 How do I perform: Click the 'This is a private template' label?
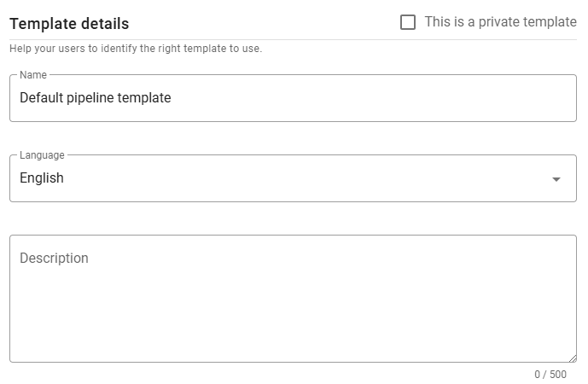(x=500, y=22)
